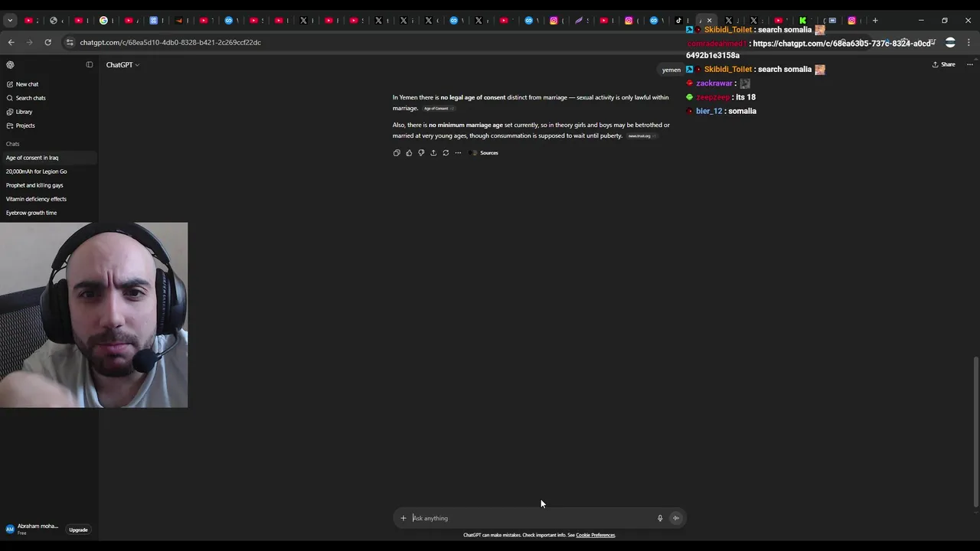
Task: Start dictation with the microphone icon
Action: click(660, 518)
